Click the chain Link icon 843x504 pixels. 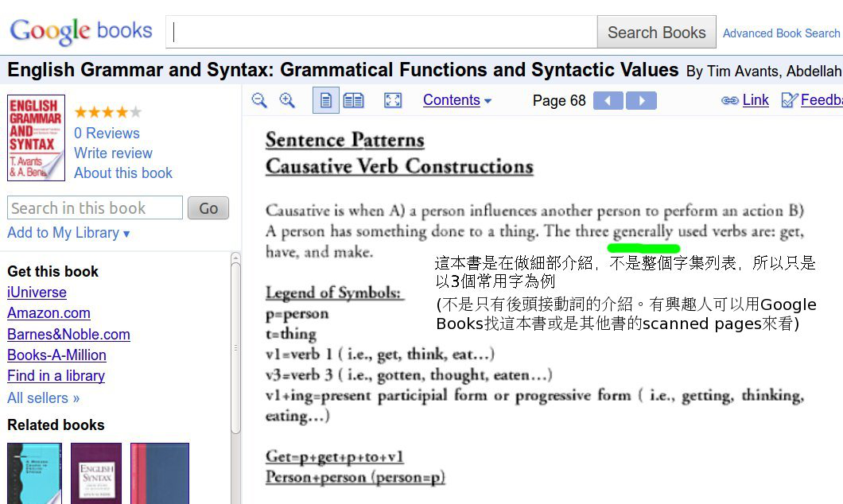(729, 100)
